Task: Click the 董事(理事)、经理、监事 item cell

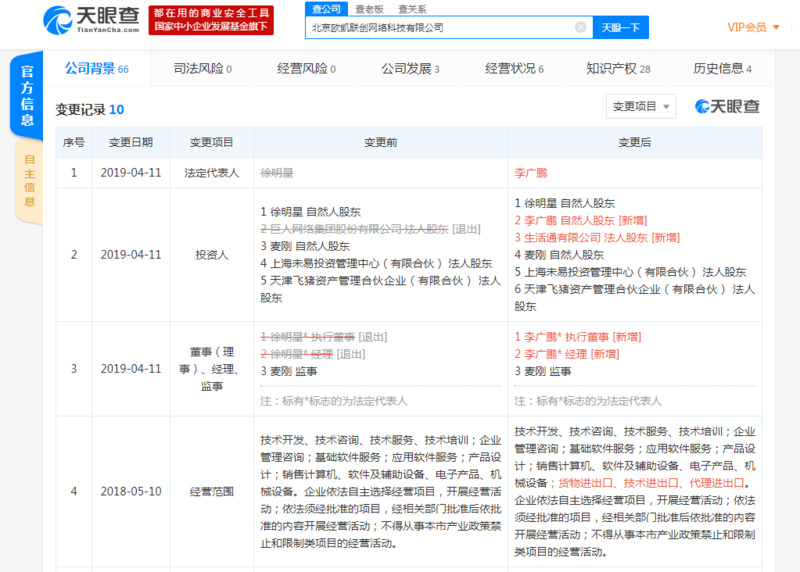Action: coord(212,369)
